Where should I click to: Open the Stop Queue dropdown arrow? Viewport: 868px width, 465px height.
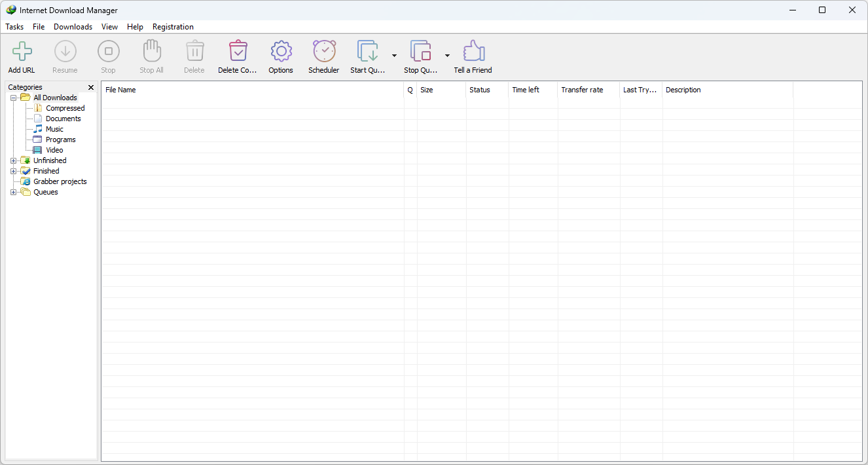point(448,56)
